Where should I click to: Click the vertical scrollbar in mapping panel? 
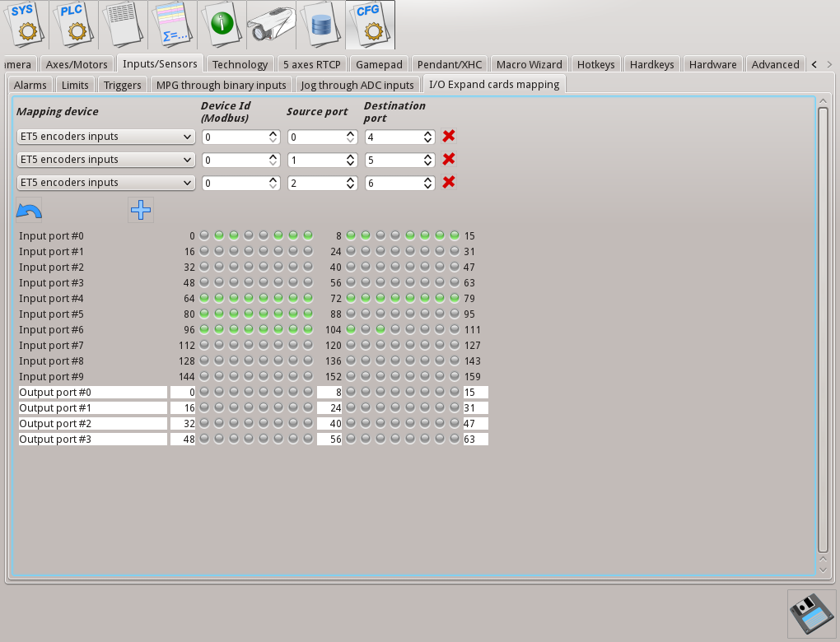(x=822, y=329)
